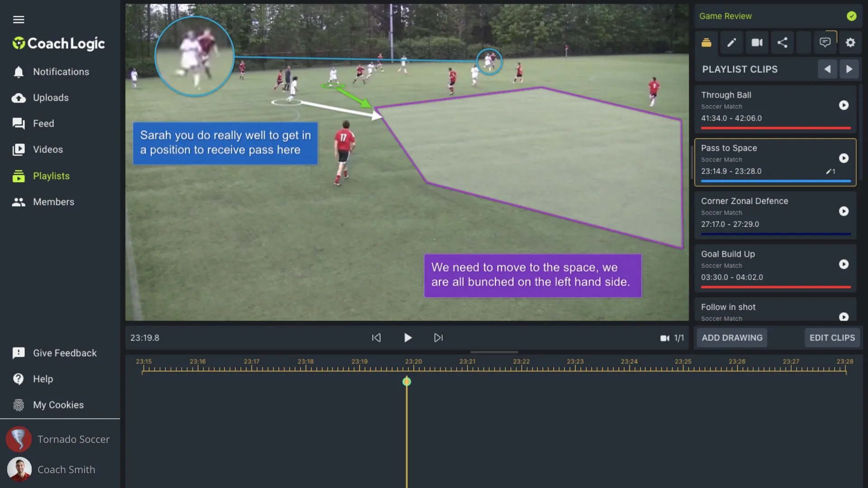Screen dimensions: 868x488
Task: Open the Videos sidebar item
Action: click(47, 150)
